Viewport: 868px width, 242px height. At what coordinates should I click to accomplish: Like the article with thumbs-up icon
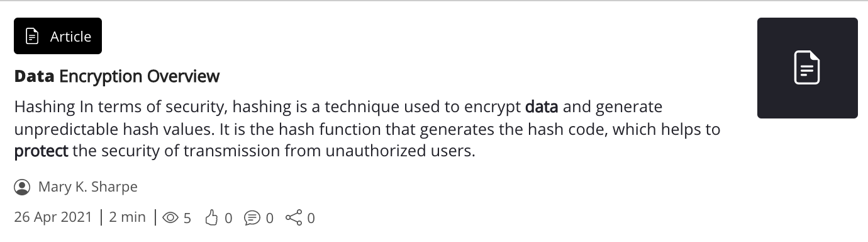click(213, 218)
